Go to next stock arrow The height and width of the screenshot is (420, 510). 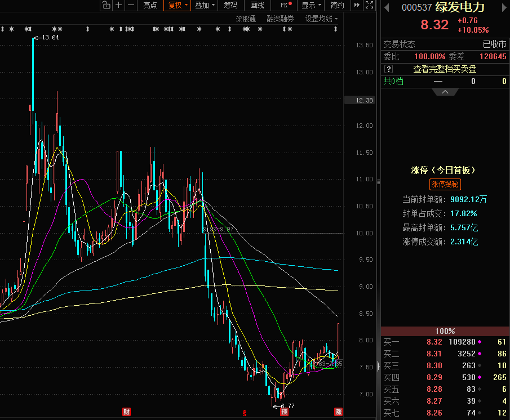coord(505,7)
